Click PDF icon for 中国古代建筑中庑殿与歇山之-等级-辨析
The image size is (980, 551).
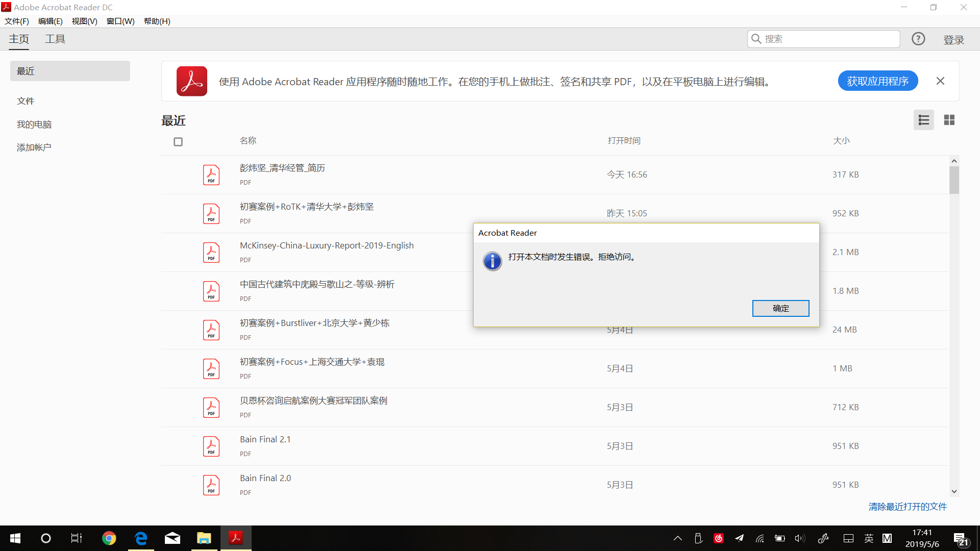click(211, 291)
